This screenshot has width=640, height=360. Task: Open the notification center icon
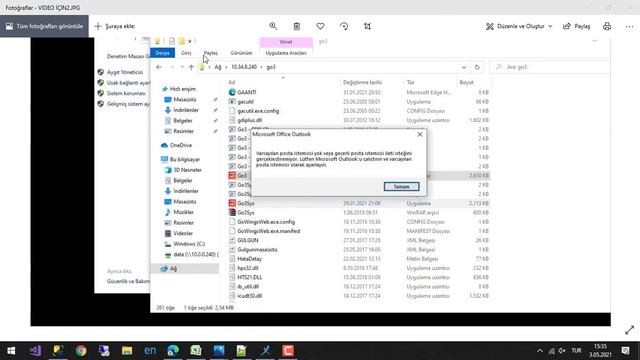click(x=625, y=351)
